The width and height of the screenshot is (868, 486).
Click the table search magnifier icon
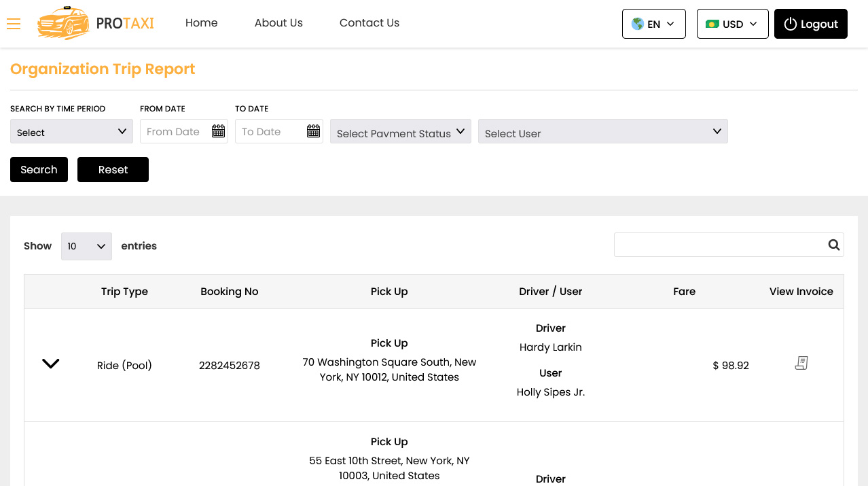point(834,245)
